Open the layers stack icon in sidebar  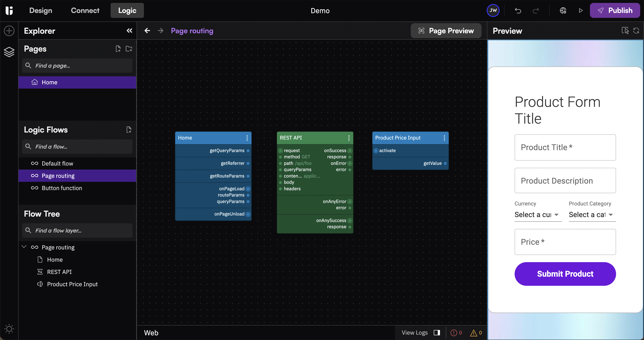pos(9,52)
